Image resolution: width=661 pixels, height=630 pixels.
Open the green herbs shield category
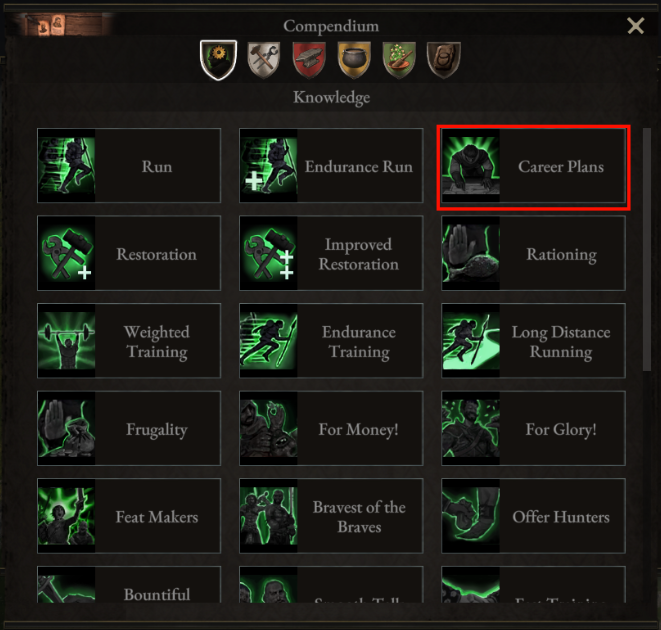point(399,60)
